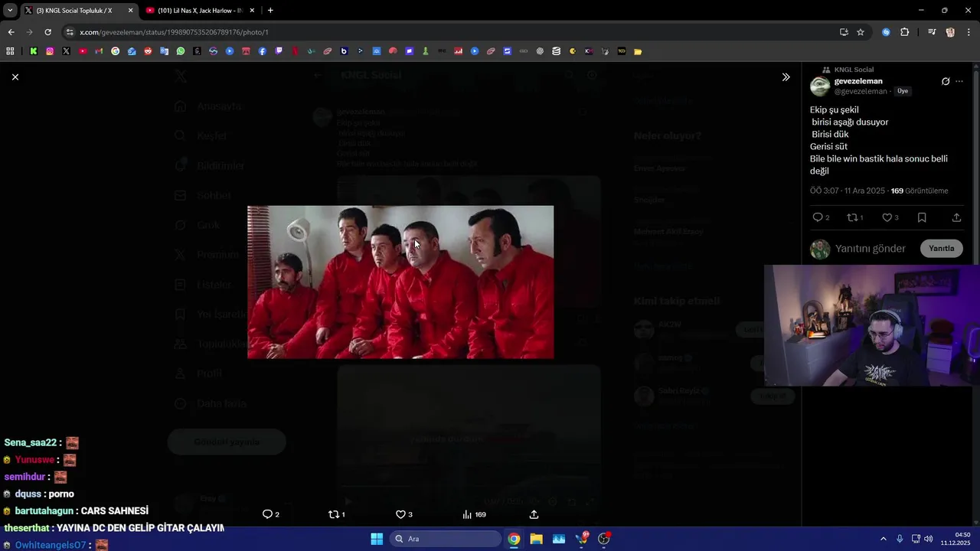Click the red jumpsuit photo

[400, 282]
